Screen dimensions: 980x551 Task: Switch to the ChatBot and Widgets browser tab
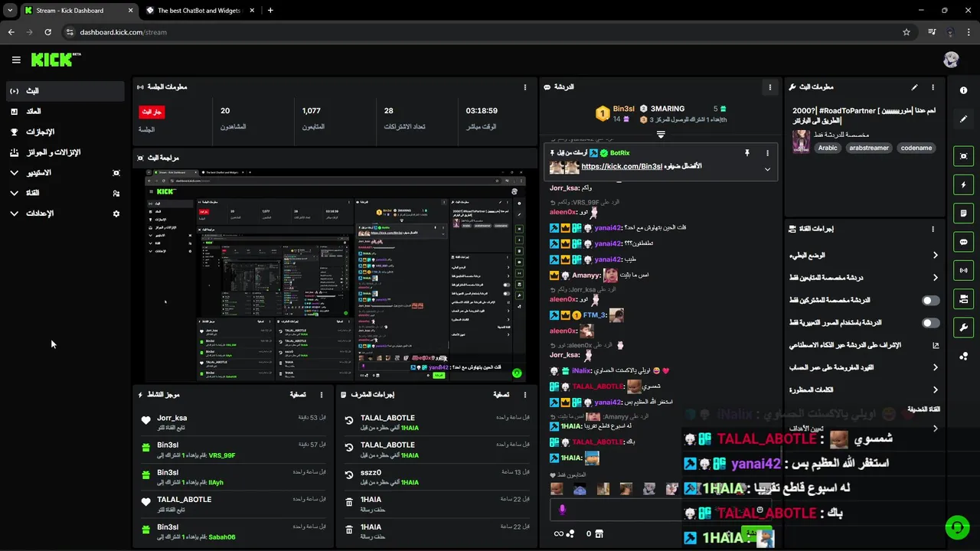pyautogui.click(x=198, y=11)
